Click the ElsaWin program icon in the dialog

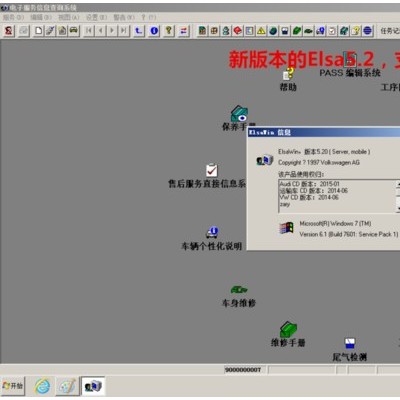click(x=265, y=160)
